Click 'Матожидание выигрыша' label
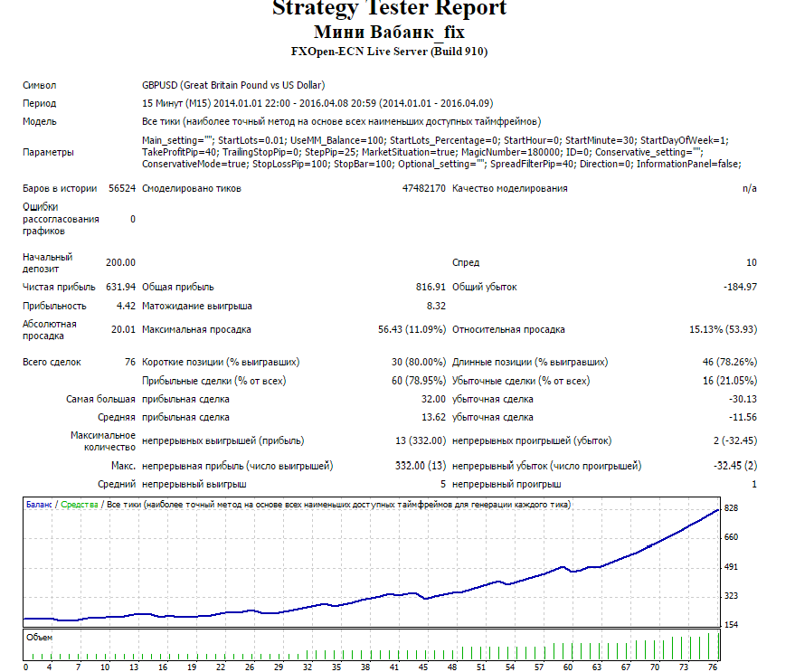This screenshot has height=672, width=795. coord(197,307)
